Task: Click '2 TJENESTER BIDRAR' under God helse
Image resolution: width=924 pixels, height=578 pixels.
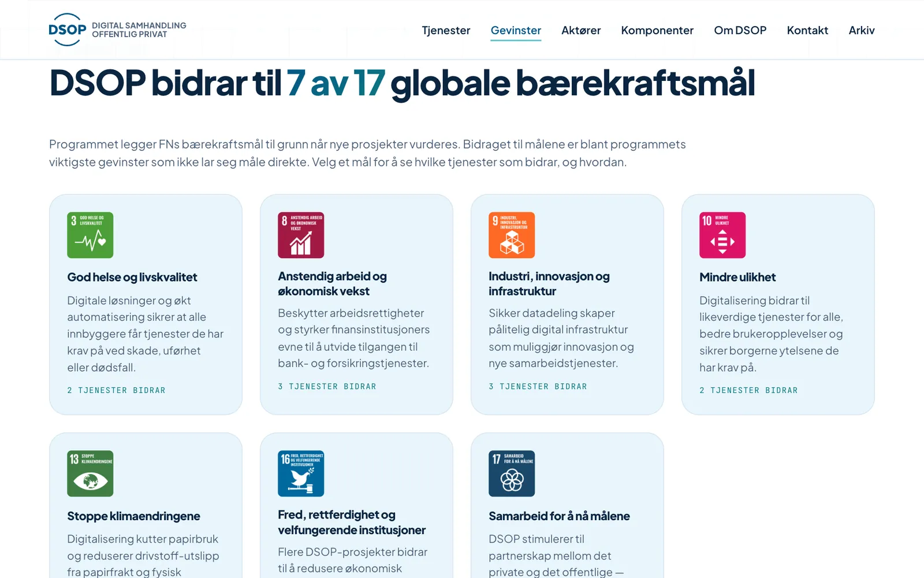Action: [116, 391]
